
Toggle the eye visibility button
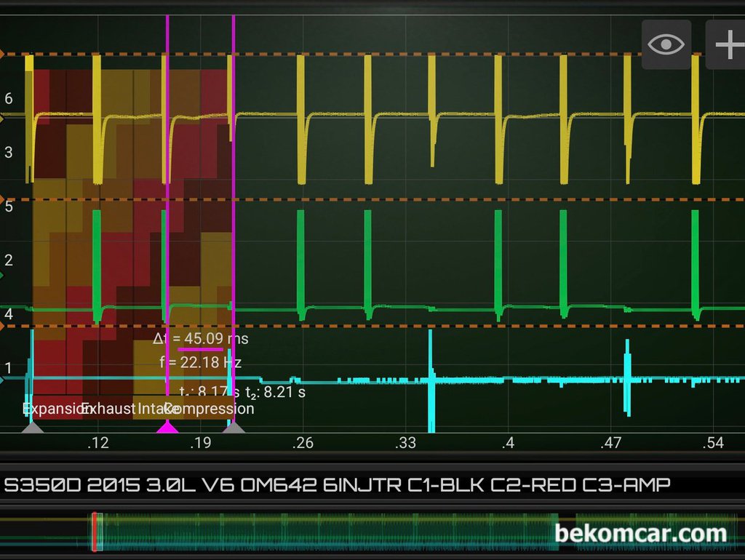point(666,44)
